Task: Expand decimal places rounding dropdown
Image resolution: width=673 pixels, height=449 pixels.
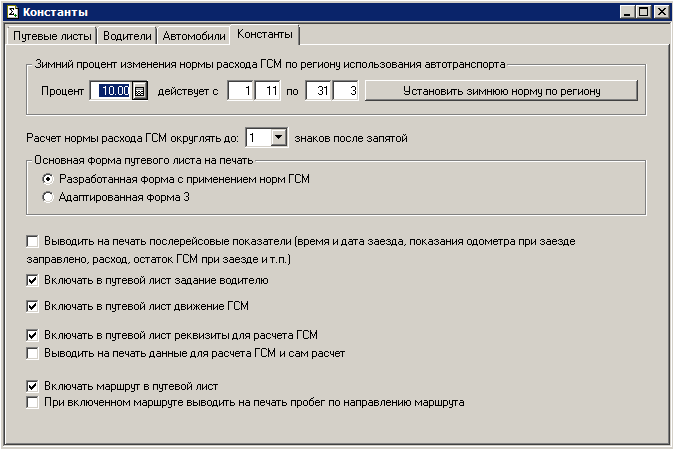Action: tap(279, 137)
